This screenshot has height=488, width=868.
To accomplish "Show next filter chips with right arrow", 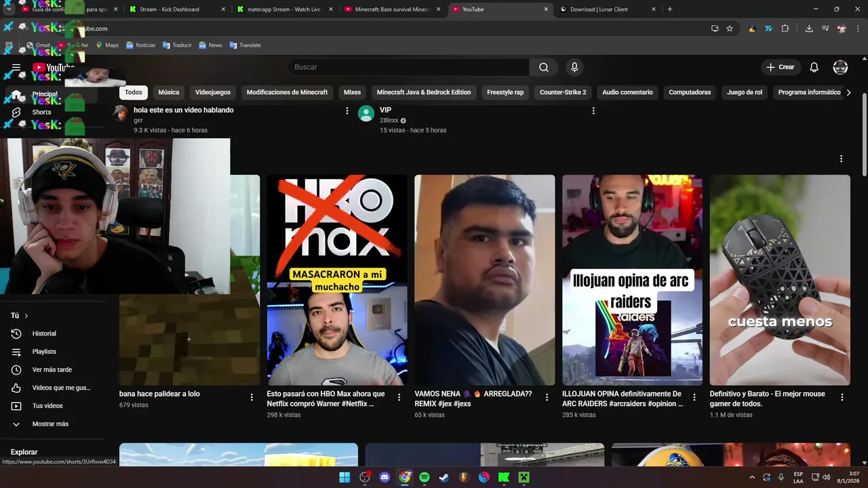I will click(x=848, y=92).
